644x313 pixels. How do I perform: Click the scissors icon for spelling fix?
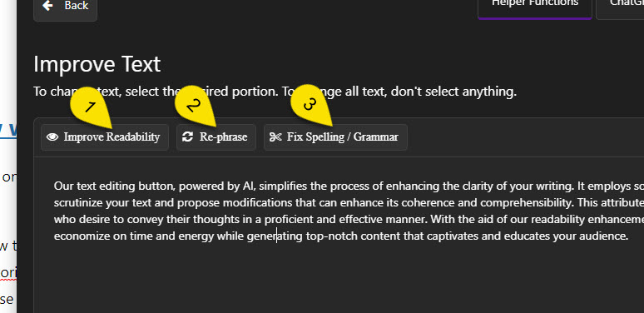click(x=275, y=137)
